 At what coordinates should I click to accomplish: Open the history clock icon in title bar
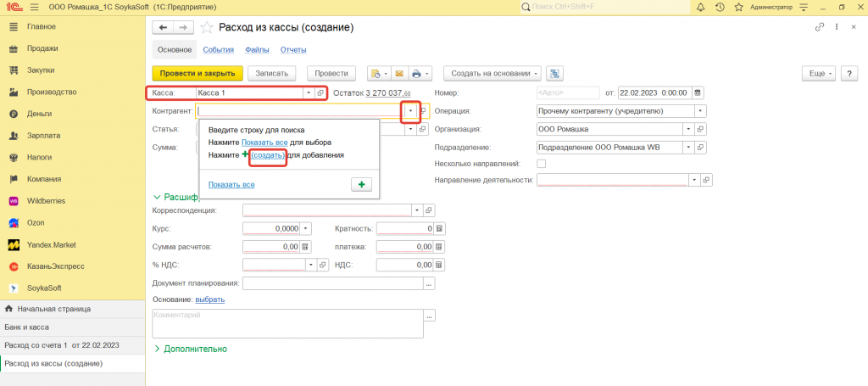coord(720,7)
